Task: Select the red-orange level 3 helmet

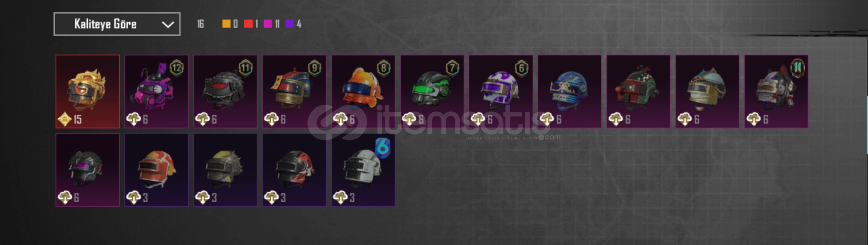Action: (x=156, y=170)
